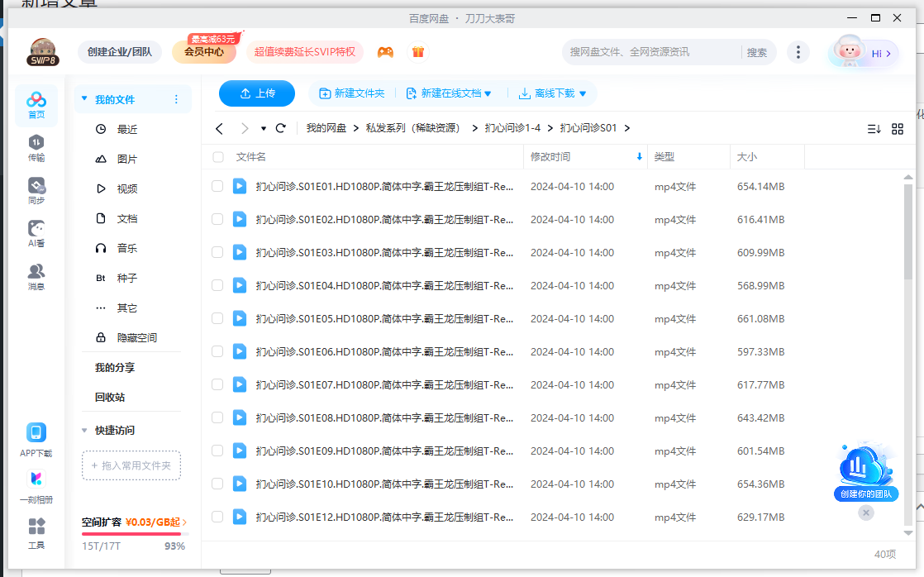The width and height of the screenshot is (924, 577).
Task: Change sort order with sort icon
Action: click(874, 128)
